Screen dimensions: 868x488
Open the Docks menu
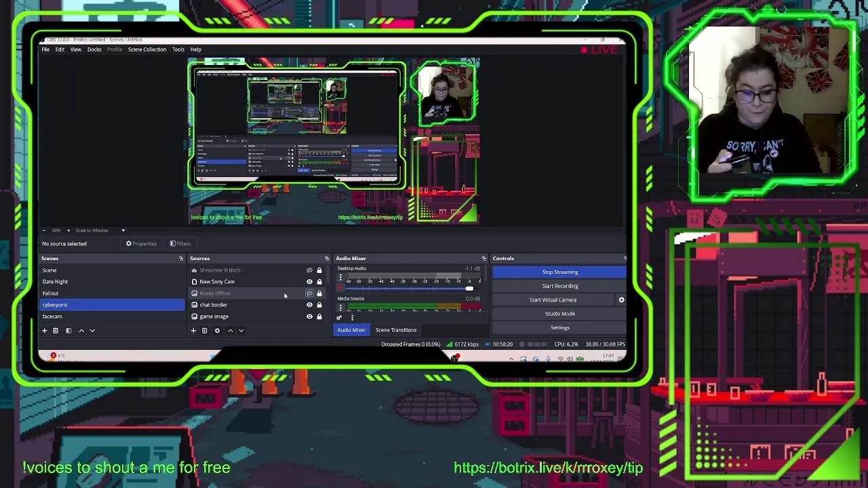(94, 49)
